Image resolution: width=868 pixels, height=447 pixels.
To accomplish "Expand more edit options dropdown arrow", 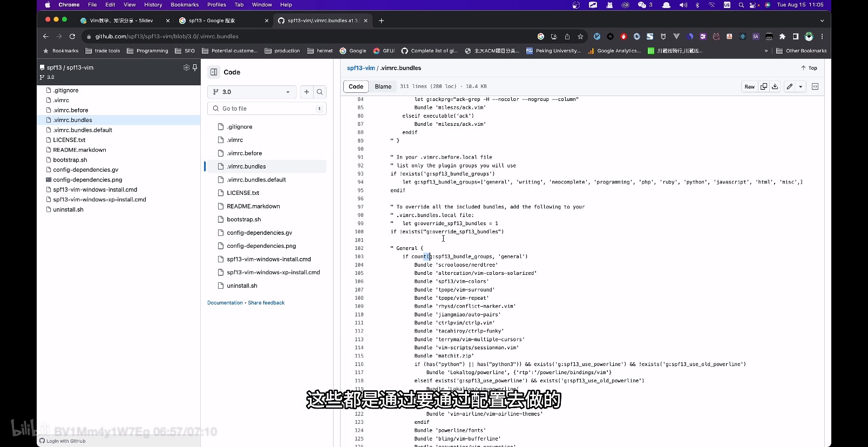I will [801, 86].
